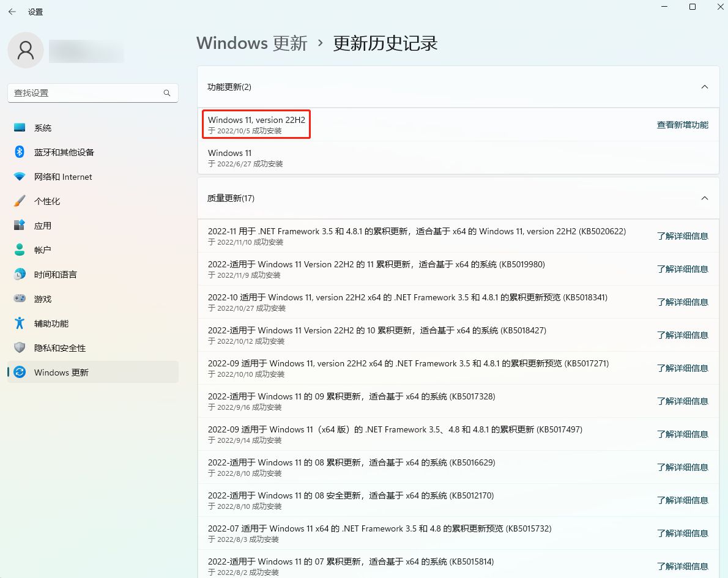Open 应用 settings
The width and height of the screenshot is (728, 578).
point(93,226)
